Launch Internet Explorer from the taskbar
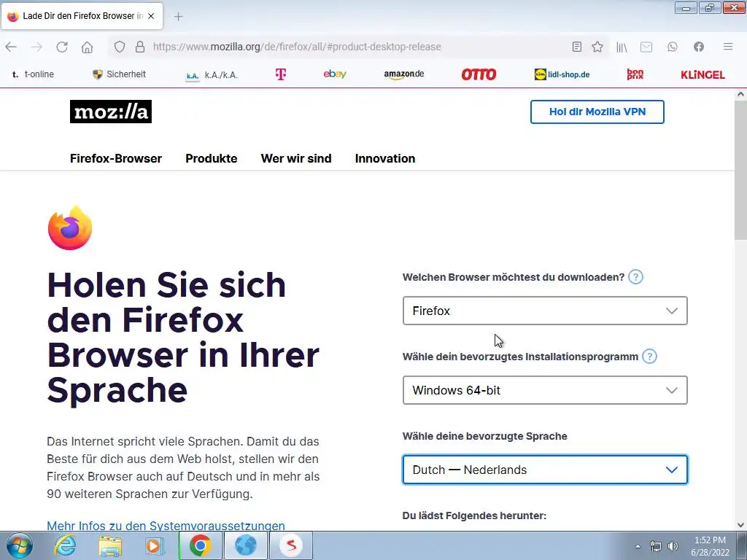Image resolution: width=747 pixels, height=560 pixels. click(x=65, y=545)
